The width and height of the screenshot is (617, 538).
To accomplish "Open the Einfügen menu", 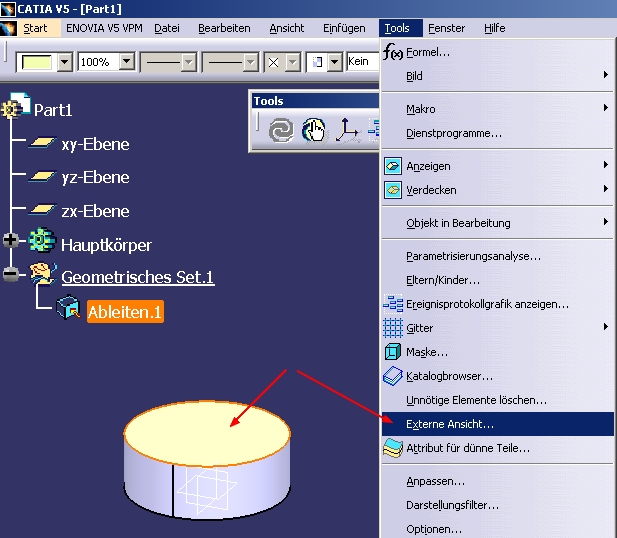I will [x=344, y=28].
